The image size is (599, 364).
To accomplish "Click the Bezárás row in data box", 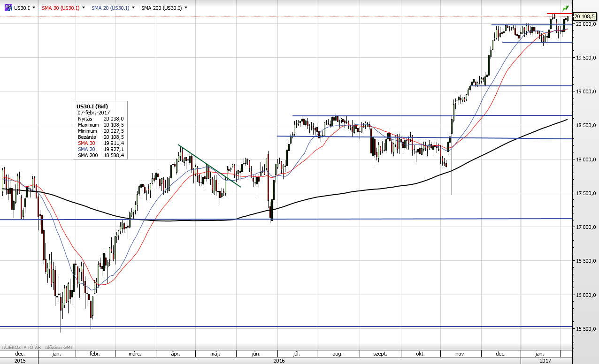I will tap(101, 137).
